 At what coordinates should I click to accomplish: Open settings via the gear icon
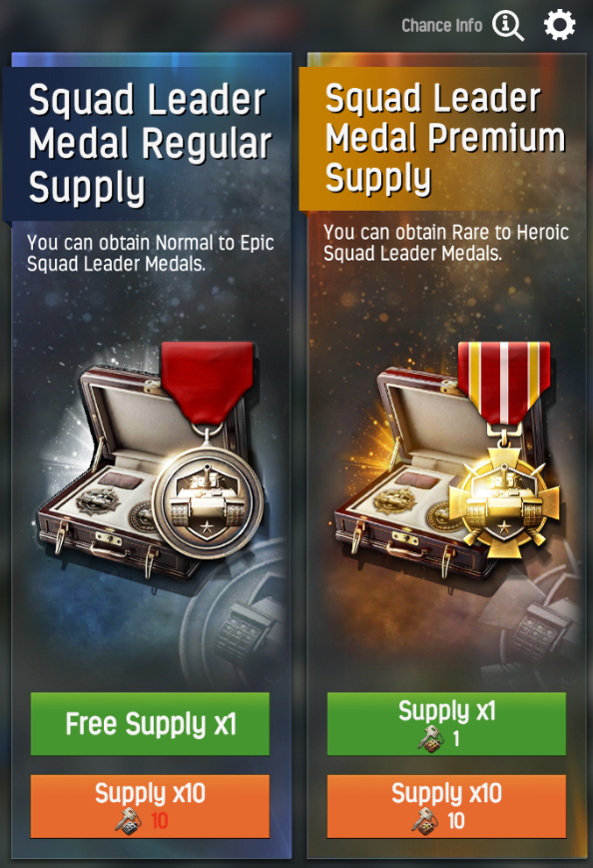[559, 25]
